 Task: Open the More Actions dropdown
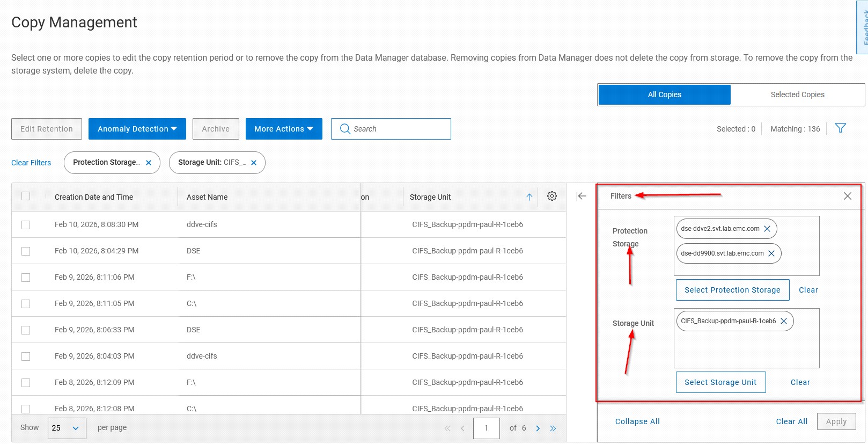pos(283,129)
